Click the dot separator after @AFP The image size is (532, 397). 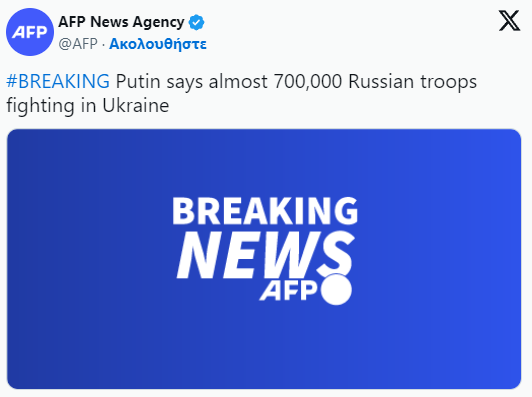click(x=103, y=44)
